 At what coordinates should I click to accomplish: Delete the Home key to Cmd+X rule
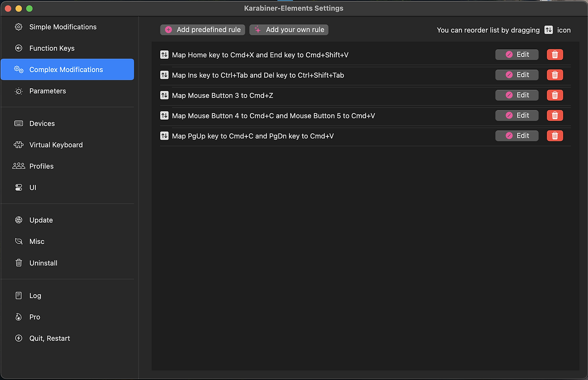[x=555, y=55]
